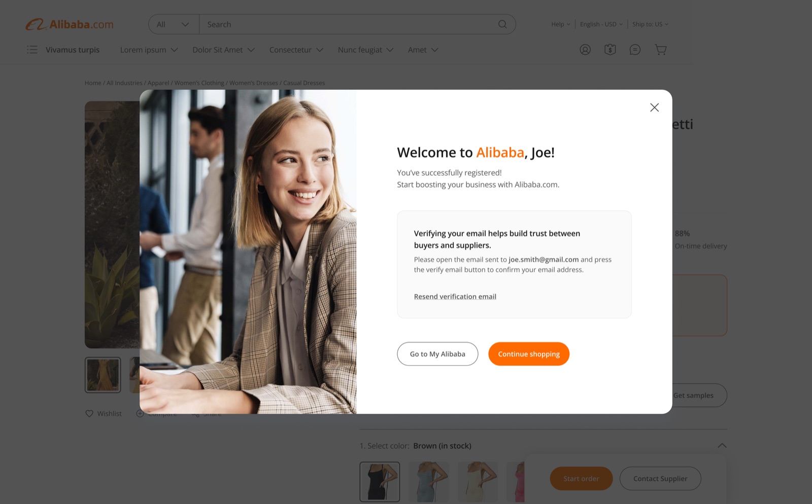Expand the Amet menu

pyautogui.click(x=423, y=50)
